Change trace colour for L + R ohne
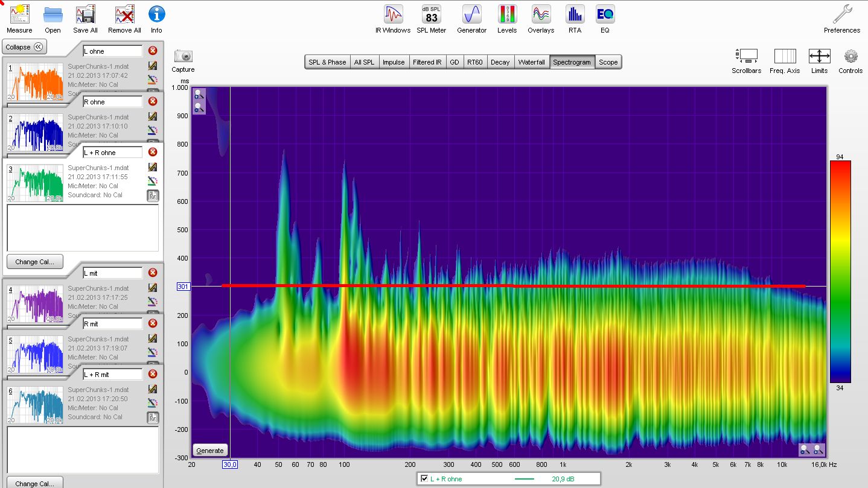 click(x=153, y=180)
